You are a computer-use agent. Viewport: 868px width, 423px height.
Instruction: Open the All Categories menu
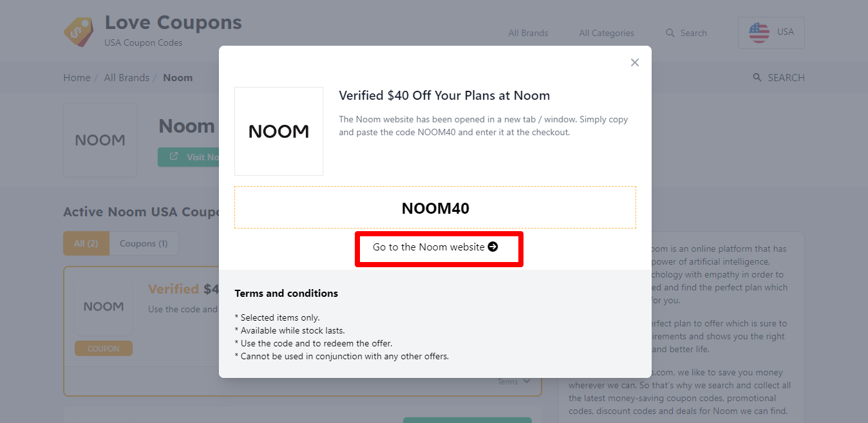click(606, 33)
